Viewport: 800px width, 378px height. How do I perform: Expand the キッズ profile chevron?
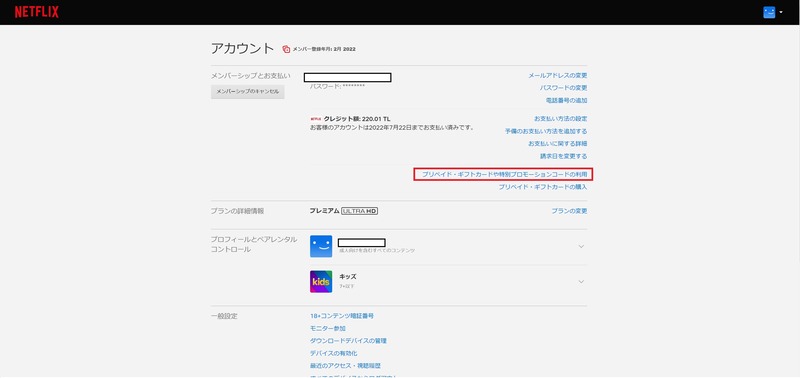581,282
